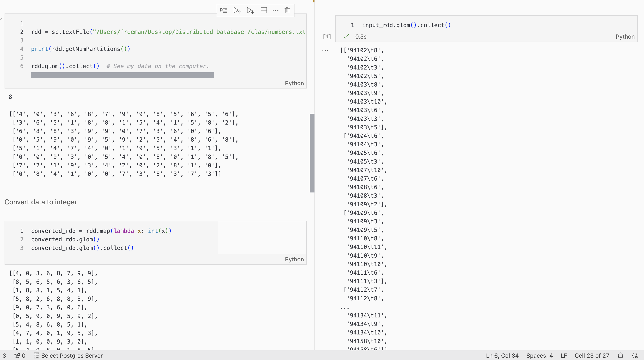Change Python language mode of first cell

tap(294, 83)
